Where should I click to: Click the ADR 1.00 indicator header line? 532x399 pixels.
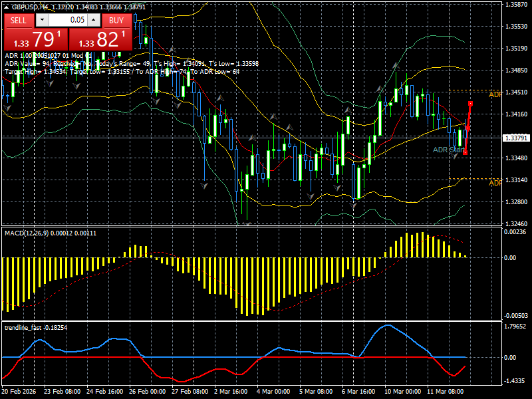pyautogui.click(x=49, y=56)
